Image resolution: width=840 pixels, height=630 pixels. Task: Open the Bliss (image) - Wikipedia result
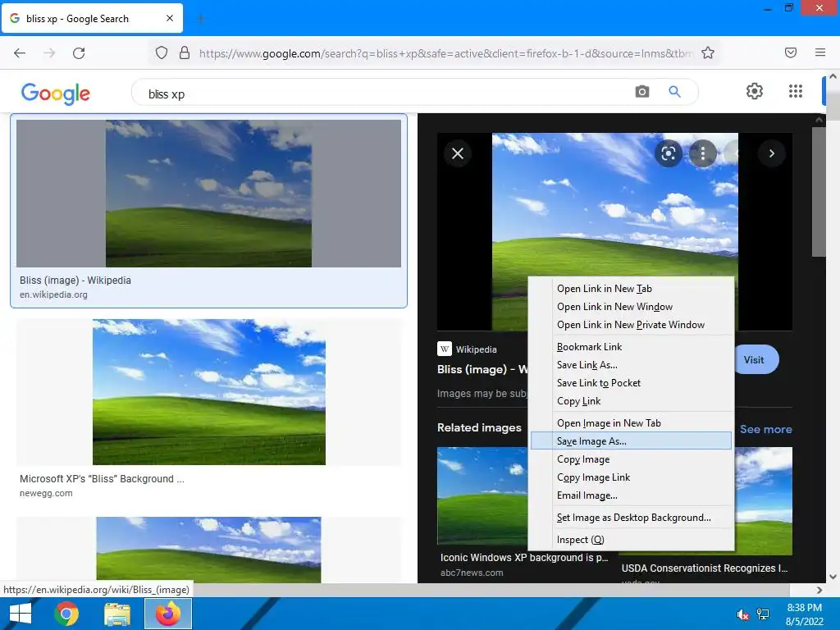click(x=208, y=212)
